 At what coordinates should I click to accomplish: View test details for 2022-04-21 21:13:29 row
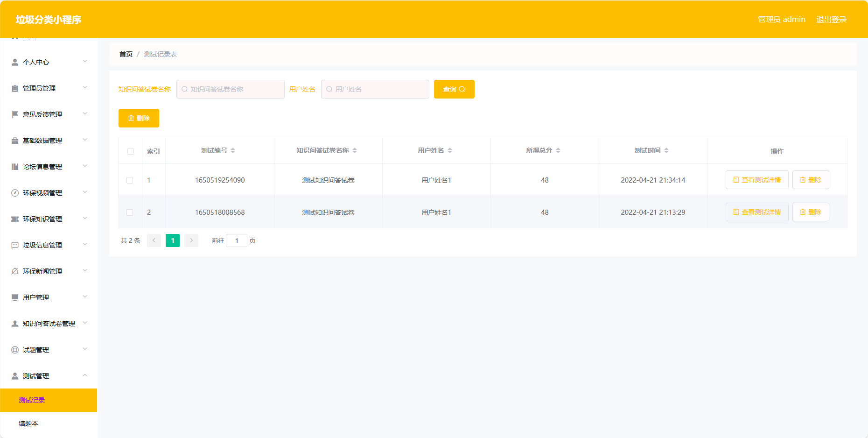(x=757, y=212)
